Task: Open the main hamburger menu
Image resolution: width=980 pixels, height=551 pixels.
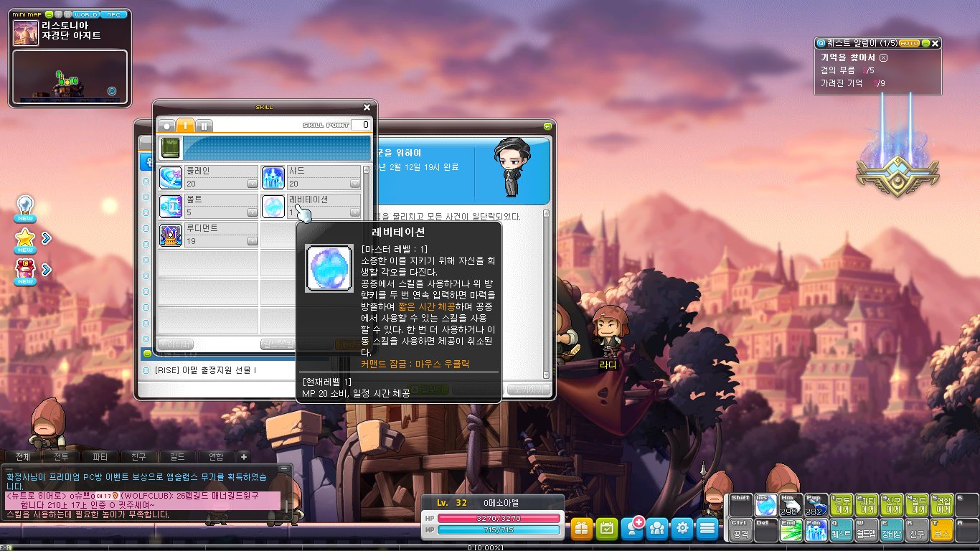Action: [x=707, y=529]
